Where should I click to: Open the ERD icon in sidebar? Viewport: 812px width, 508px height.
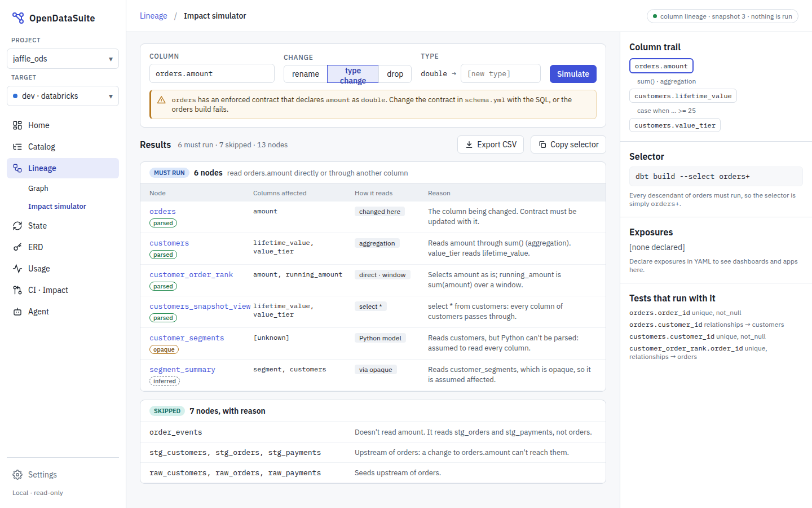[x=17, y=247]
